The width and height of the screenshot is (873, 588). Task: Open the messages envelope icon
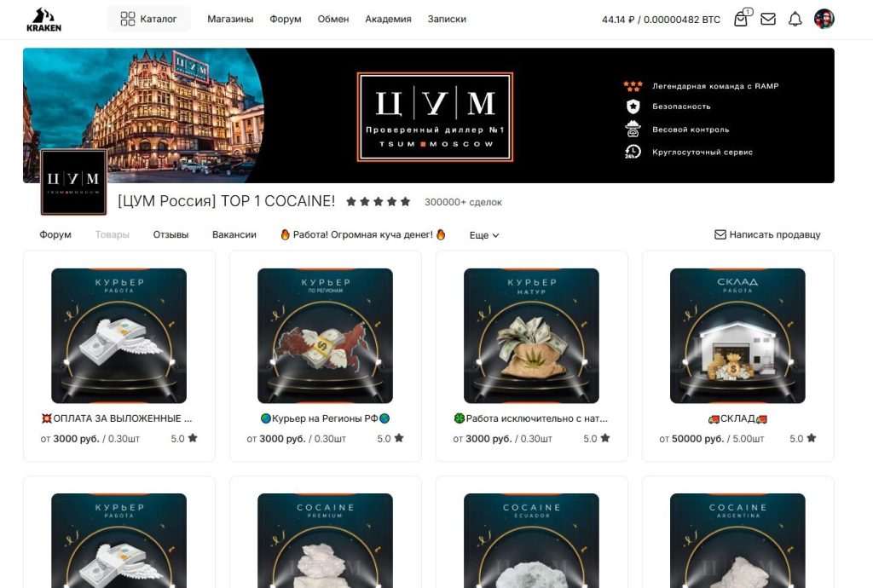768,19
